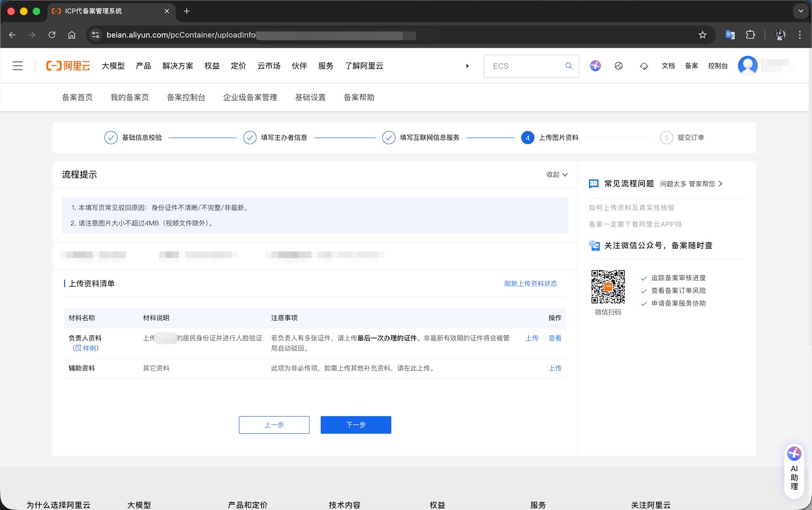
Task: Click the cloud shell icon in header
Action: point(644,66)
